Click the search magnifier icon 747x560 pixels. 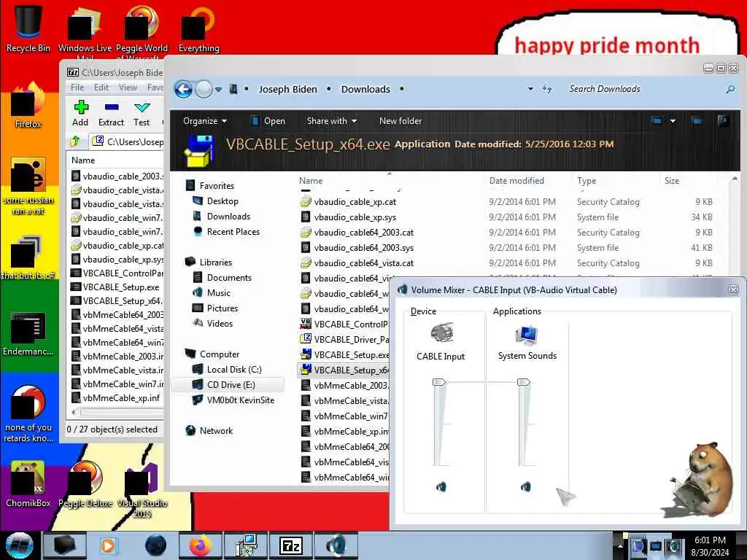tap(729, 89)
